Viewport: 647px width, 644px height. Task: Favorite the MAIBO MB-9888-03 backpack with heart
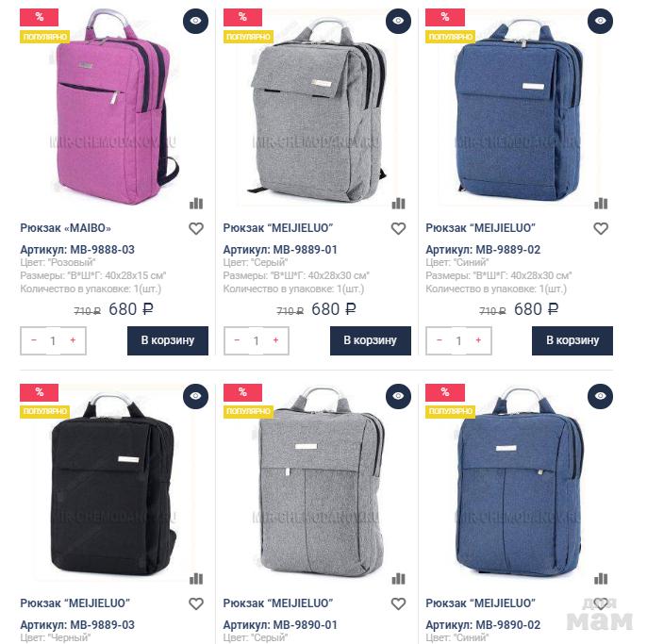[x=196, y=228]
